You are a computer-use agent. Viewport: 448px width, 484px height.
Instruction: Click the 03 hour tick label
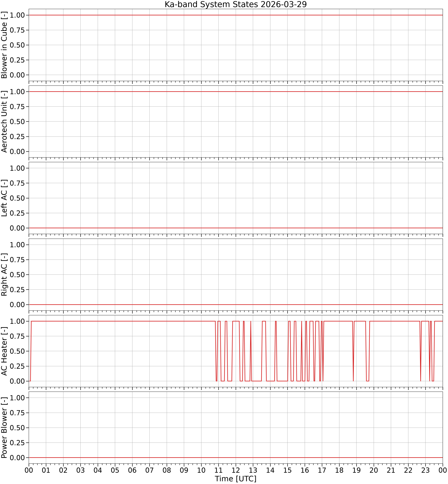click(x=80, y=470)
